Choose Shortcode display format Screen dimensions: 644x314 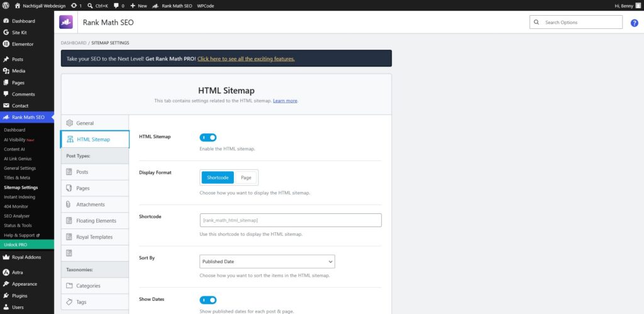pos(218,177)
